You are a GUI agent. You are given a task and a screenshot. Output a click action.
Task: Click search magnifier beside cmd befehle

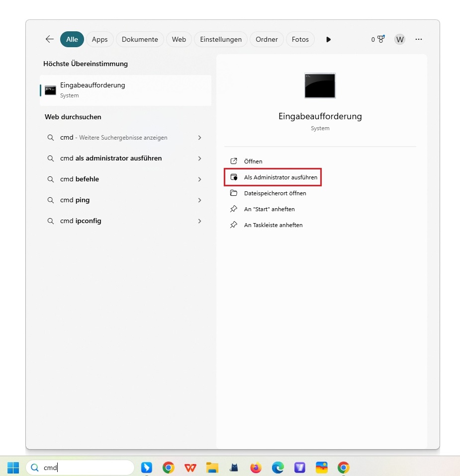[x=50, y=179]
